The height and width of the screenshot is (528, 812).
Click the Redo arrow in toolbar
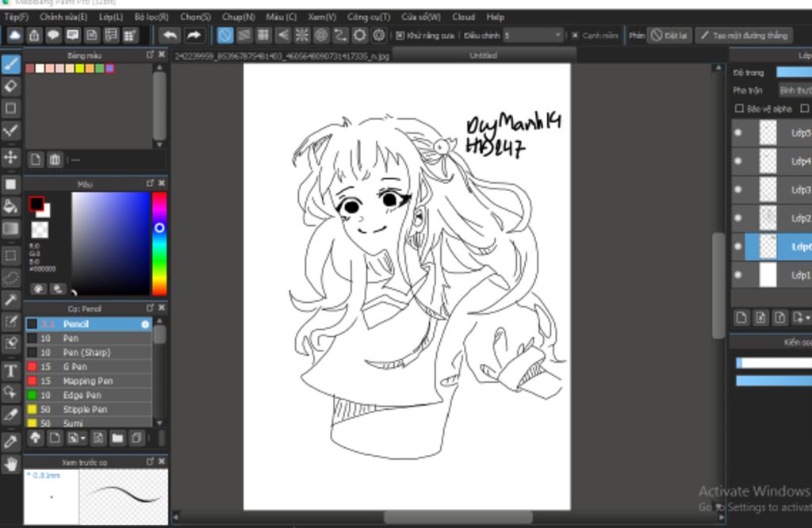click(x=193, y=35)
